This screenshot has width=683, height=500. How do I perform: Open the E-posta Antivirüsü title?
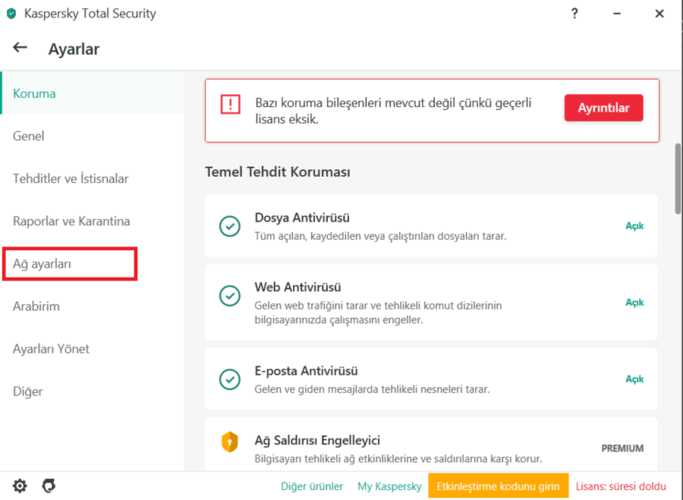[306, 371]
